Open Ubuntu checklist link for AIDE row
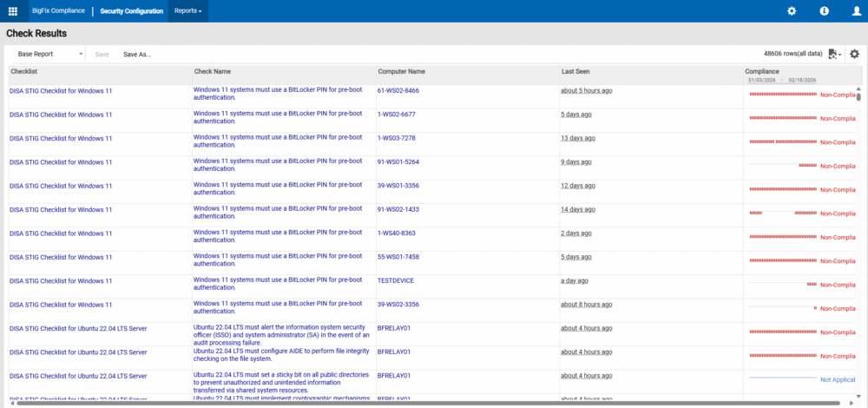The image size is (868, 408). click(78, 352)
